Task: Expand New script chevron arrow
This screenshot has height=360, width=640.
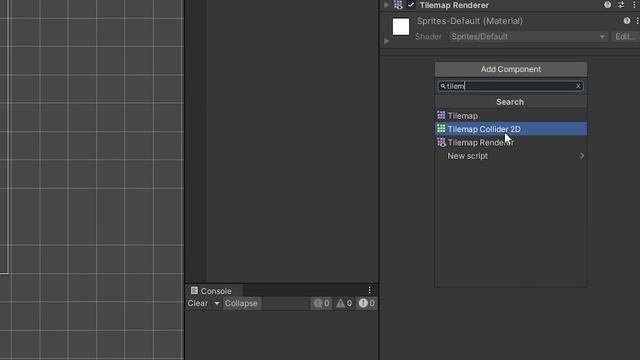Action: tap(582, 156)
